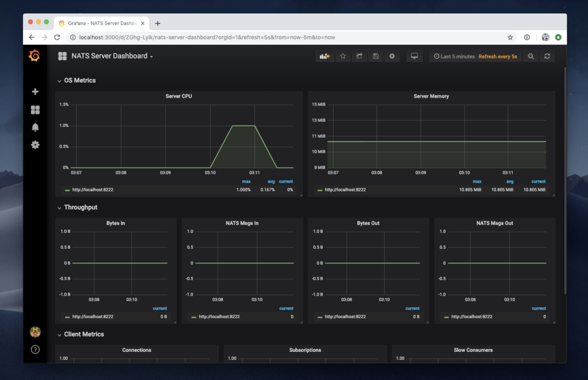Open Bytes Out series color picker swatch
588x380 pixels.
click(x=319, y=317)
